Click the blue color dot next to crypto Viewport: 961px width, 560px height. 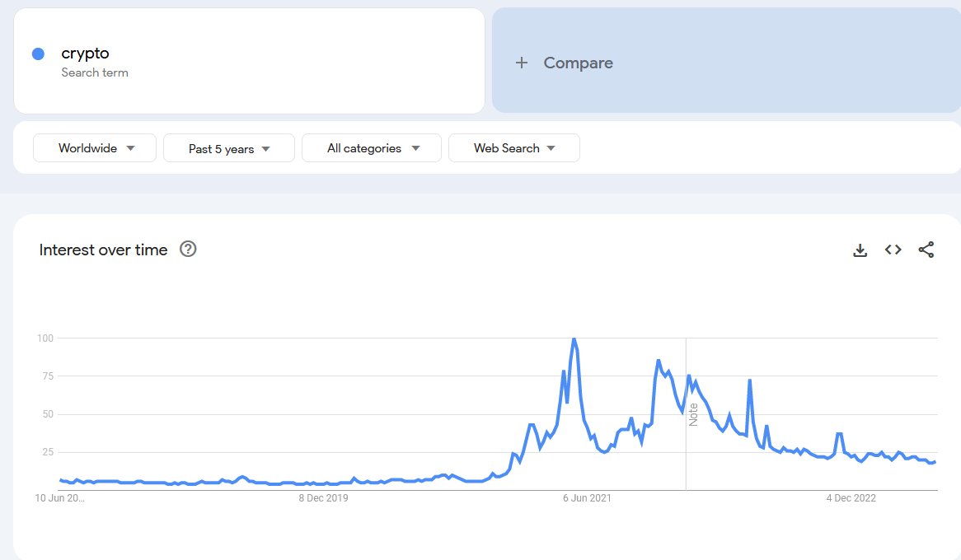[36, 53]
